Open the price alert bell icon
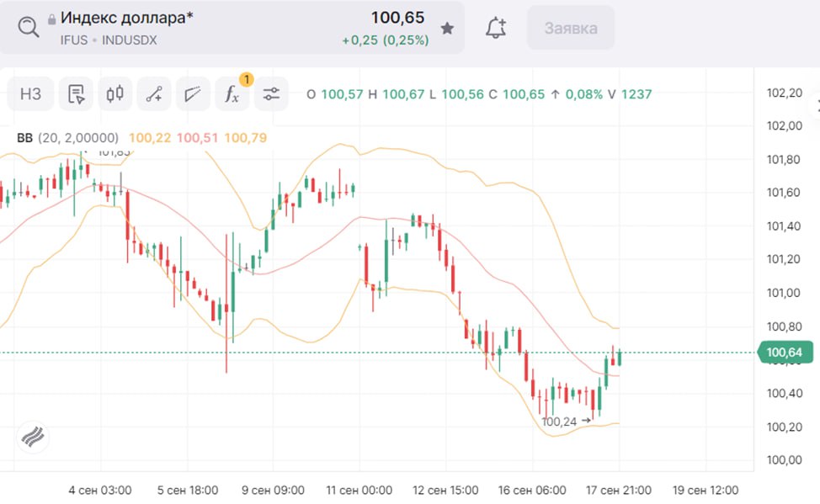 click(x=496, y=29)
